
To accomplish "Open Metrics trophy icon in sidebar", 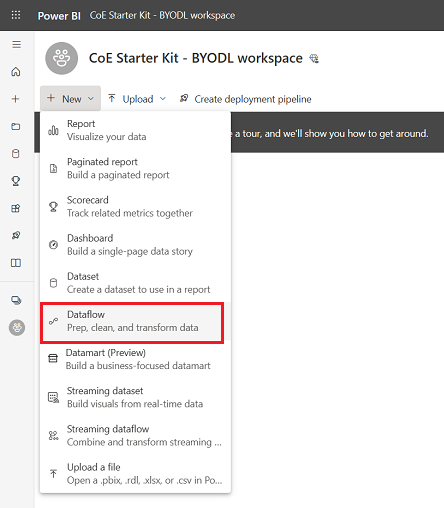I will (16, 181).
